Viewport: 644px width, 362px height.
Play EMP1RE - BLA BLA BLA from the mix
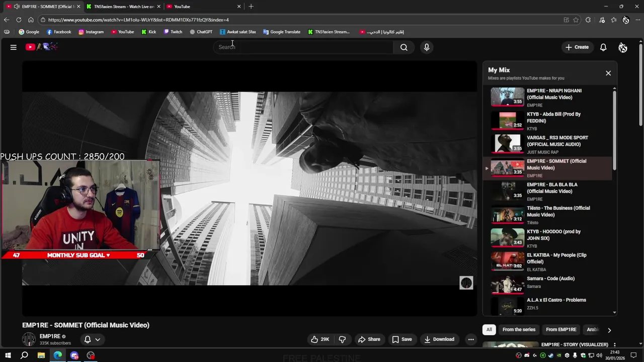(x=548, y=192)
